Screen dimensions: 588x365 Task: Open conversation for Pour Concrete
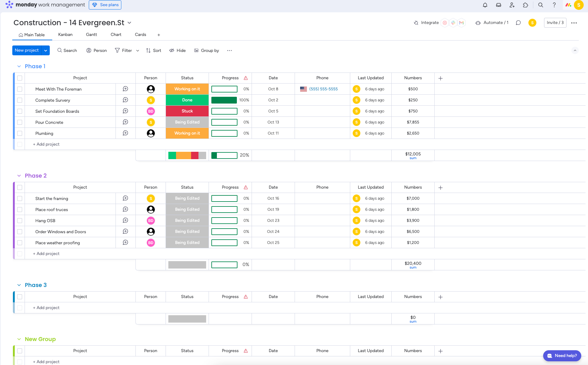coord(125,122)
